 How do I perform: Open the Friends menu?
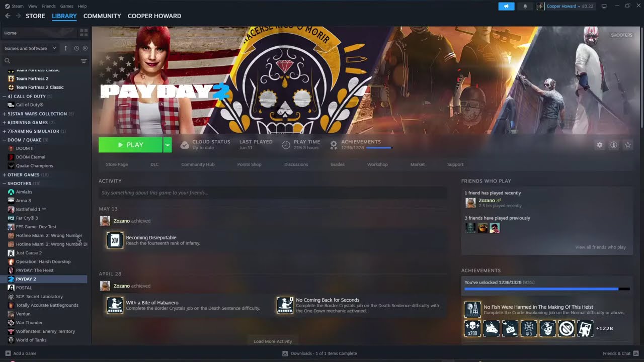coord(49,6)
